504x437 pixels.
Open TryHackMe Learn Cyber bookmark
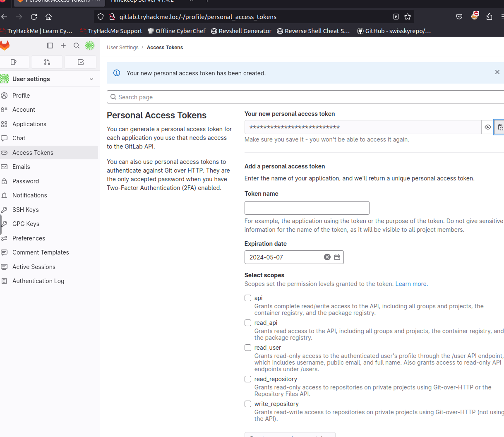pyautogui.click(x=36, y=31)
